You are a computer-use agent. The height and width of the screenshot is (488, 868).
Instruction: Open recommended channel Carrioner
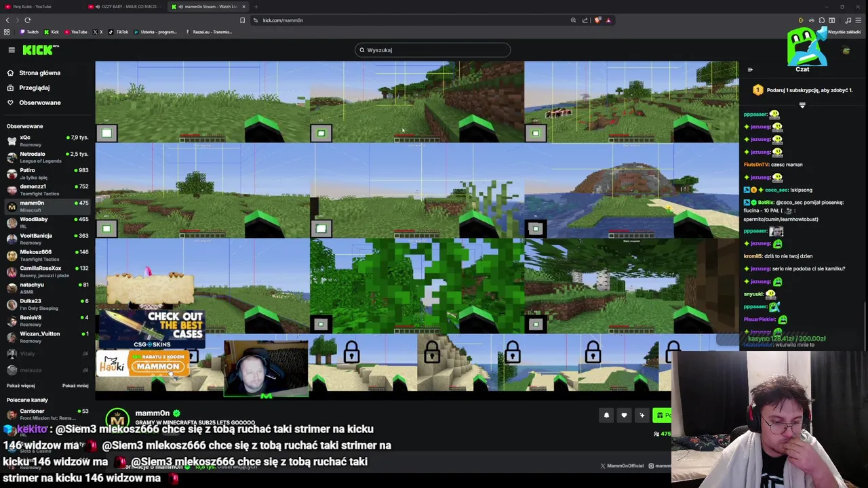coord(47,414)
